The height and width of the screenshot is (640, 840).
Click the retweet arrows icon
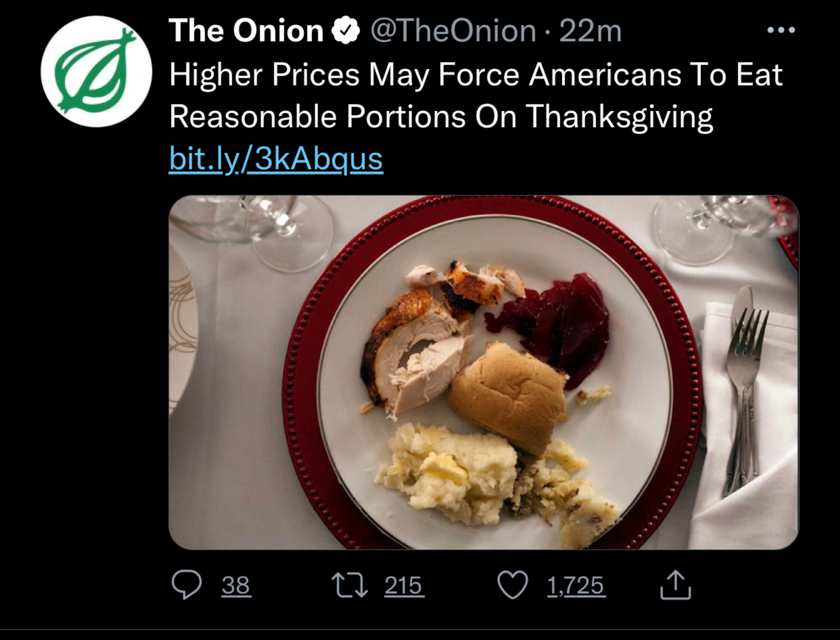pyautogui.click(x=350, y=585)
